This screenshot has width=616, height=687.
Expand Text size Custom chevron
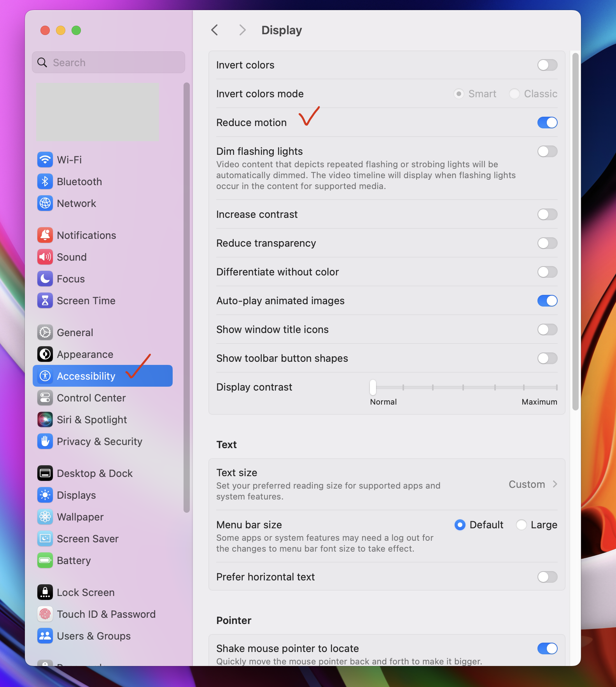[555, 484]
